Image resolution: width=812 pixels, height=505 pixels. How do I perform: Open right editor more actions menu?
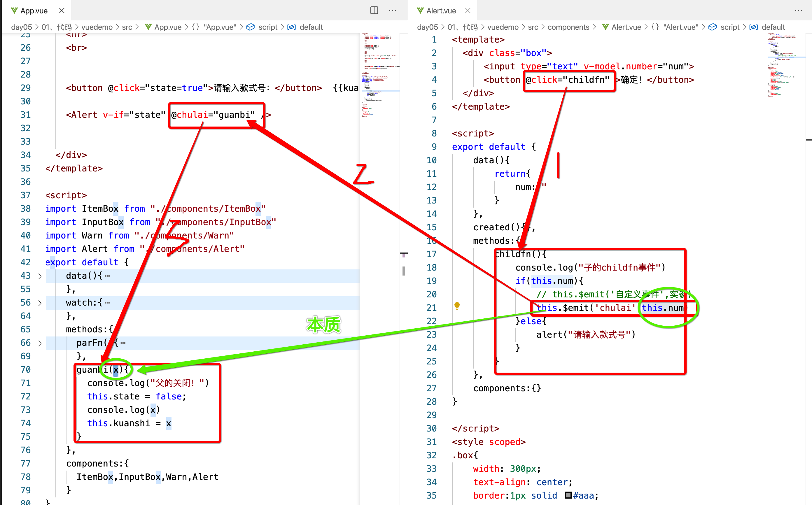pos(798,10)
